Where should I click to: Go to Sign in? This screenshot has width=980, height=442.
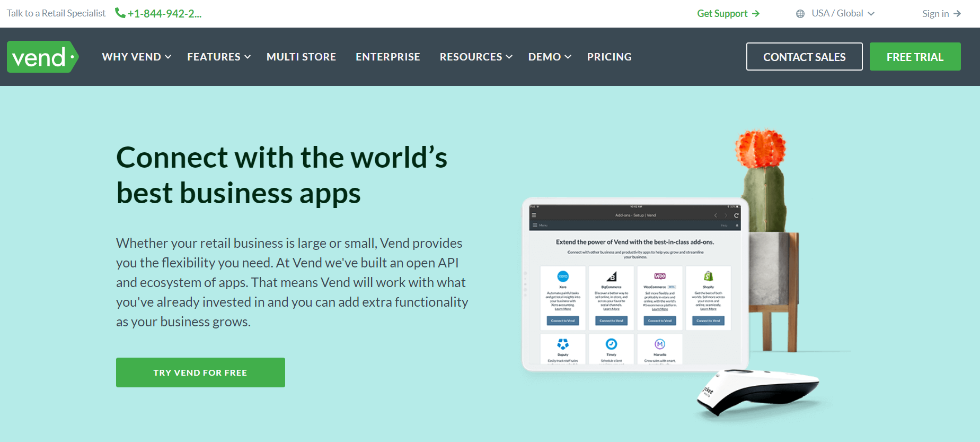pos(941,14)
